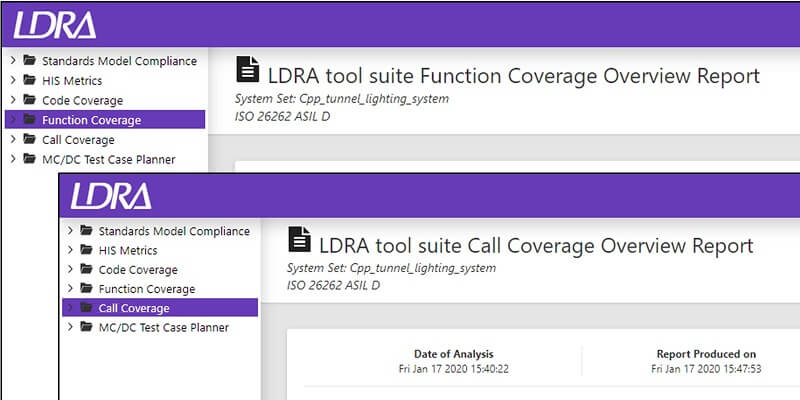Image resolution: width=800 pixels, height=400 pixels.
Task: Open MC/DC Test Case Planner in back window
Action: click(109, 159)
